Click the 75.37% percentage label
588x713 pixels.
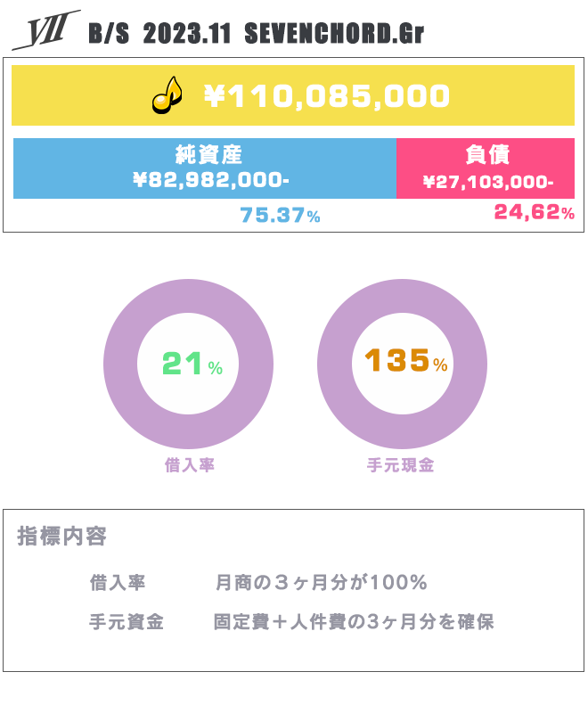point(280,216)
